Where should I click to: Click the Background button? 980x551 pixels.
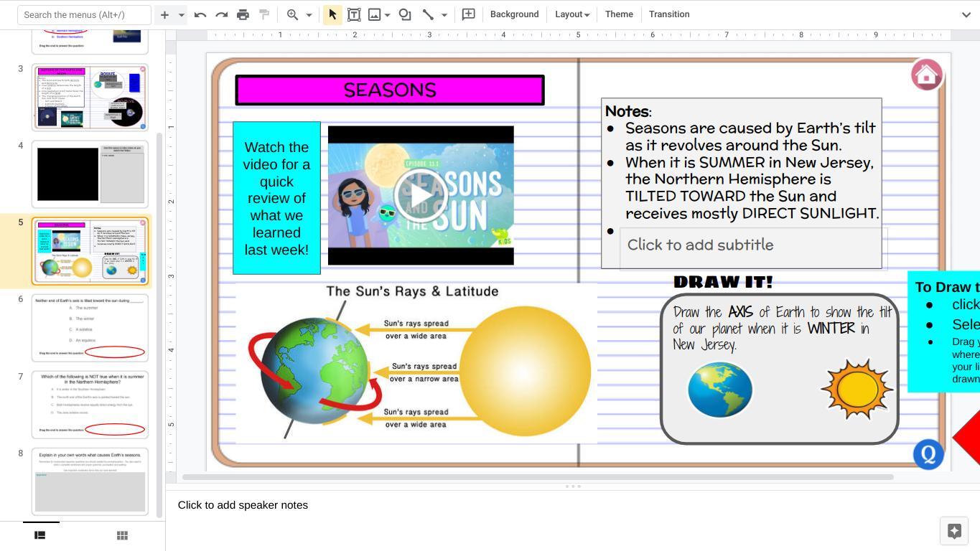pyautogui.click(x=514, y=14)
